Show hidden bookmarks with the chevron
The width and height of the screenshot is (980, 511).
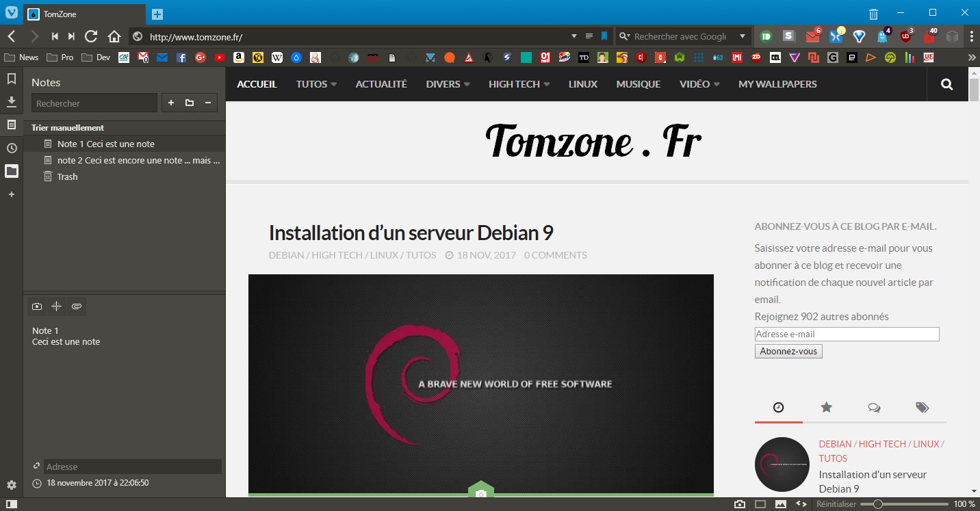972,57
